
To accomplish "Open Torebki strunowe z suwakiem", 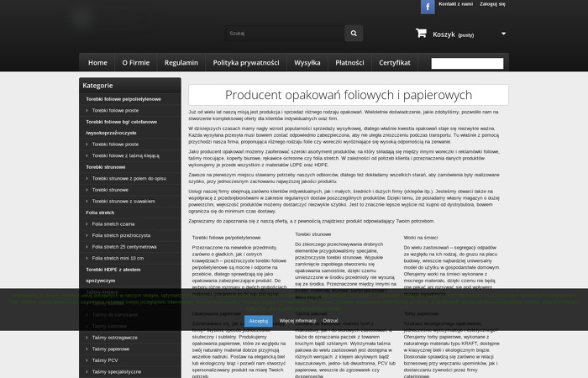I will pos(123,202).
